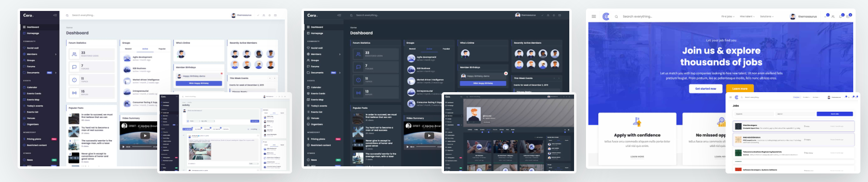Click the search magnifier on jobs site header
This screenshot has height=182, width=868.
(616, 17)
